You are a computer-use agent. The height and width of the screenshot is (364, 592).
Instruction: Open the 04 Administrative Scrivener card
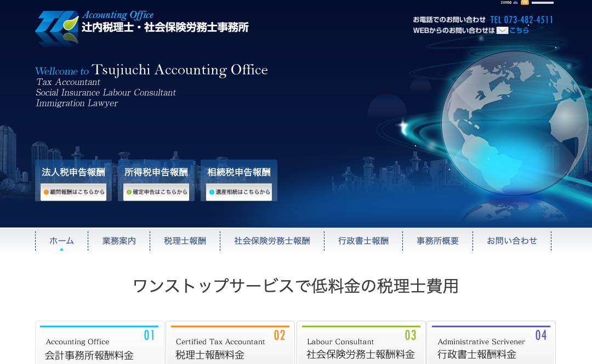pyautogui.click(x=491, y=344)
